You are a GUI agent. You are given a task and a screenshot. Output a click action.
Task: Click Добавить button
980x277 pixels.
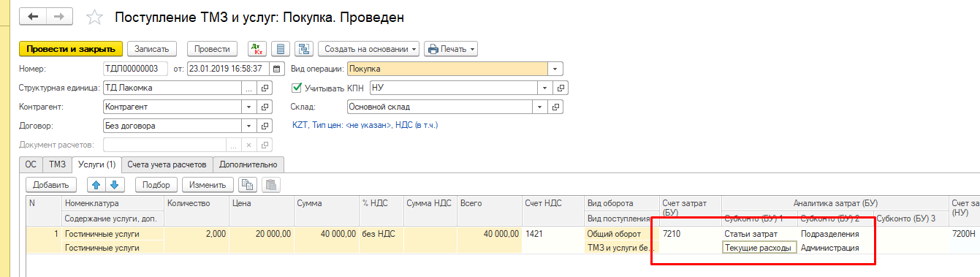pos(50,185)
